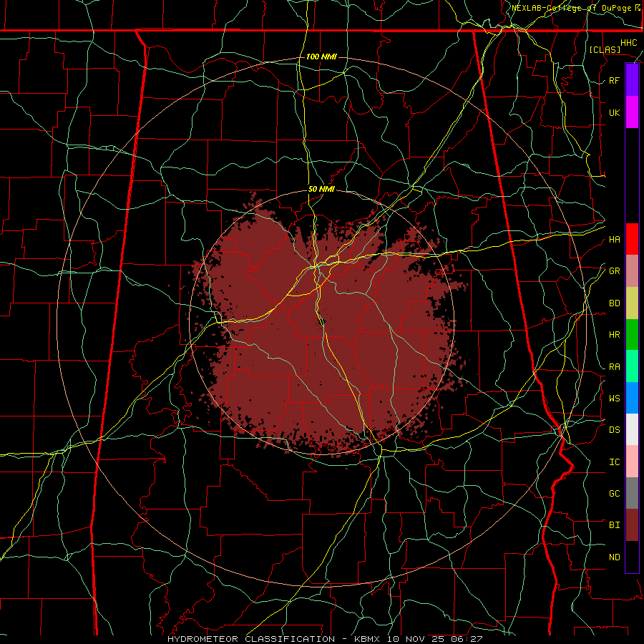Click the UK legend label
The image size is (644, 644).
(614, 112)
